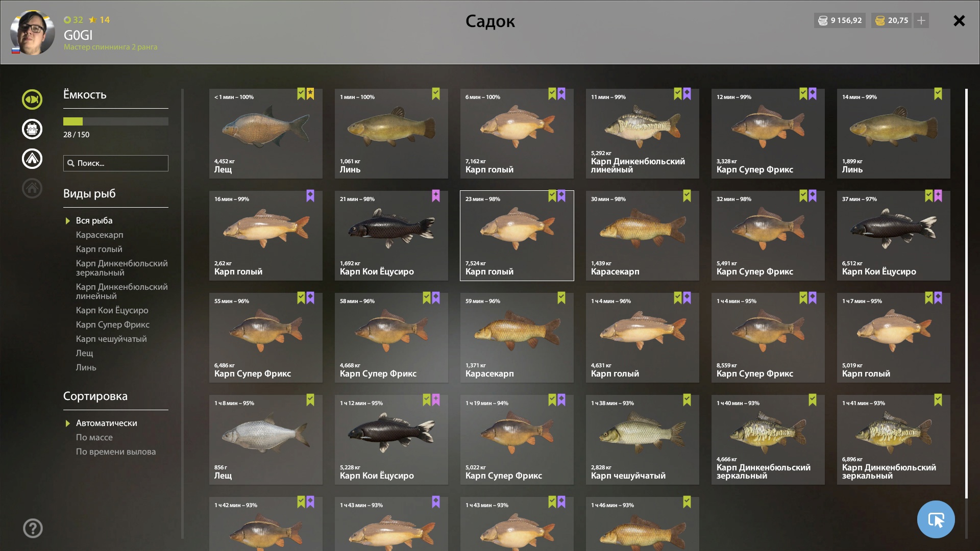Open the help question mark icon

(x=33, y=528)
